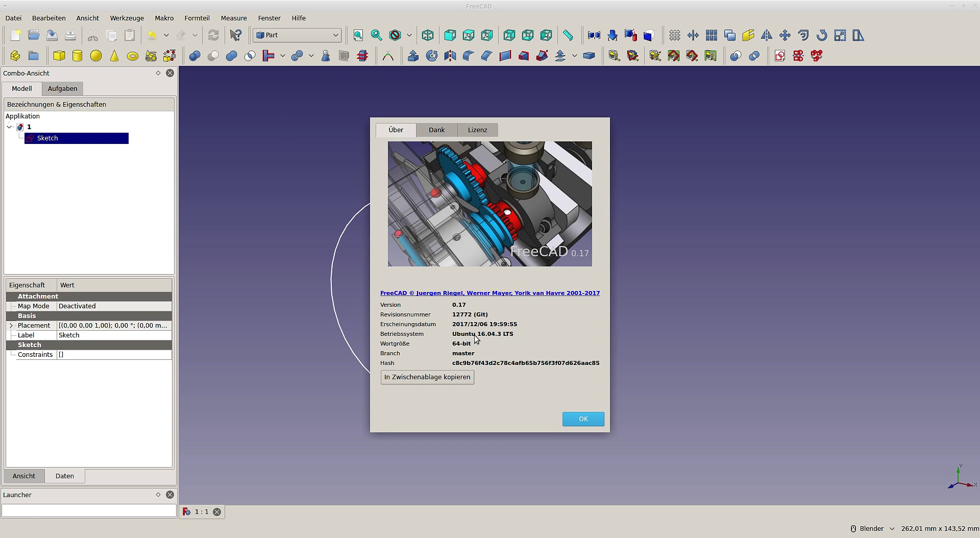Screen dimensions: 980x538
Task: Close the Combo-Ansicht panel
Action: (170, 73)
